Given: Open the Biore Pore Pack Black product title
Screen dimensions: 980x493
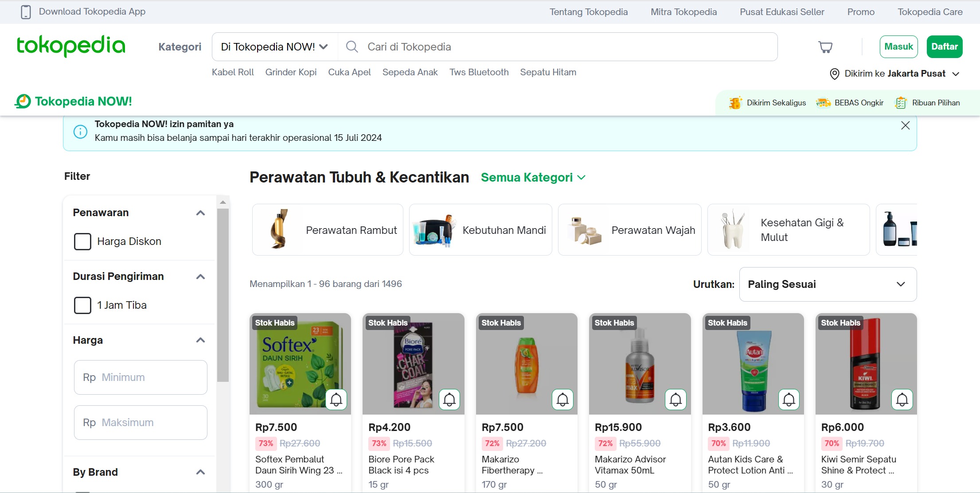Looking at the screenshot, I should pos(401,465).
